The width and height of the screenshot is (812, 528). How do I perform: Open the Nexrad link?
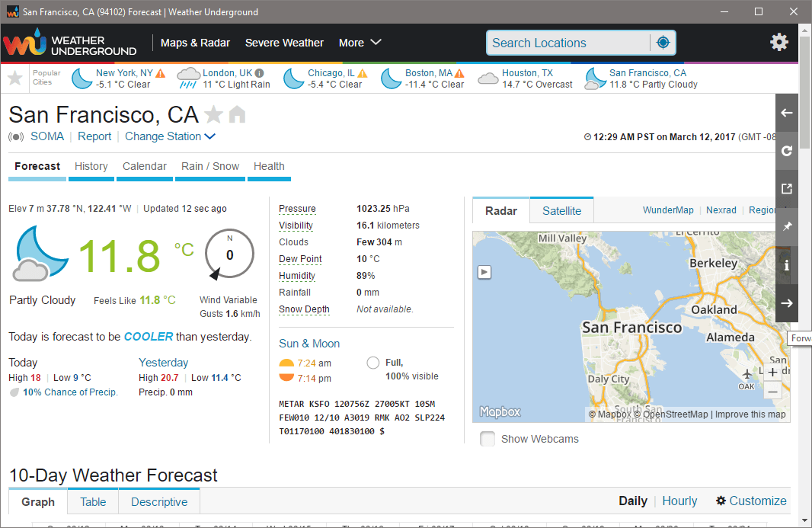pos(721,210)
